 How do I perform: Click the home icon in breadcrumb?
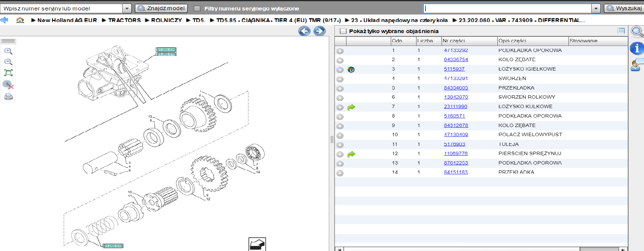(20, 20)
